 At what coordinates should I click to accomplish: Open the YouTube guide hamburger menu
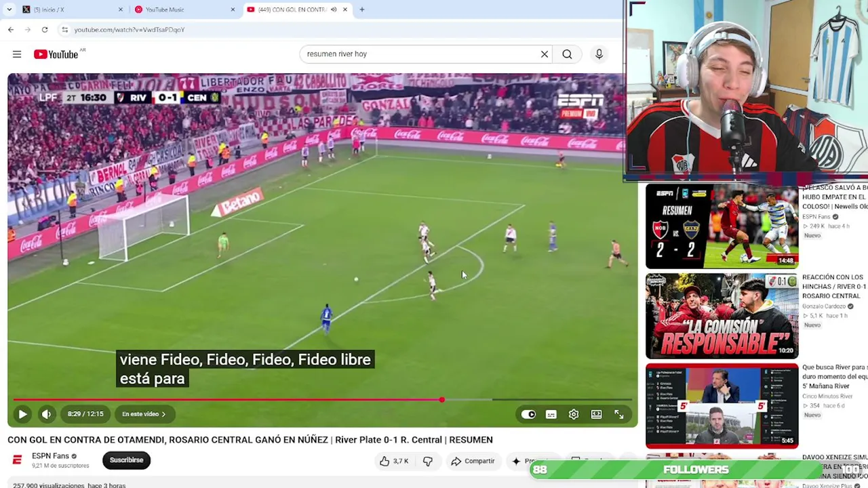click(17, 54)
